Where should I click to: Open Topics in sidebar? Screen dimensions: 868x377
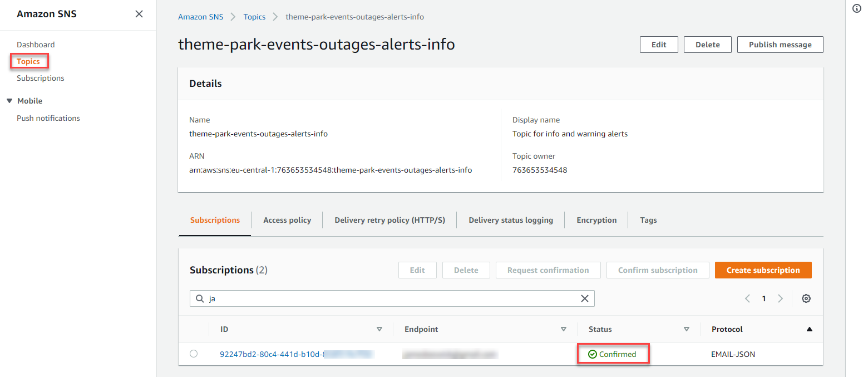(28, 61)
